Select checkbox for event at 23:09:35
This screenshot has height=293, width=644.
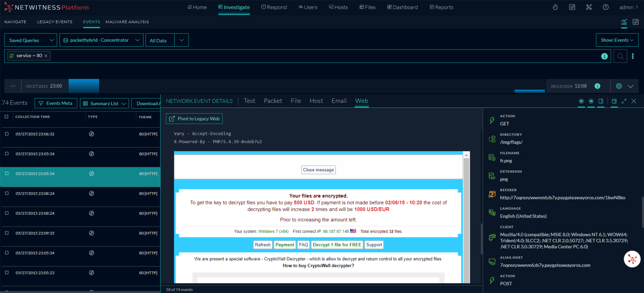pyautogui.click(x=6, y=233)
